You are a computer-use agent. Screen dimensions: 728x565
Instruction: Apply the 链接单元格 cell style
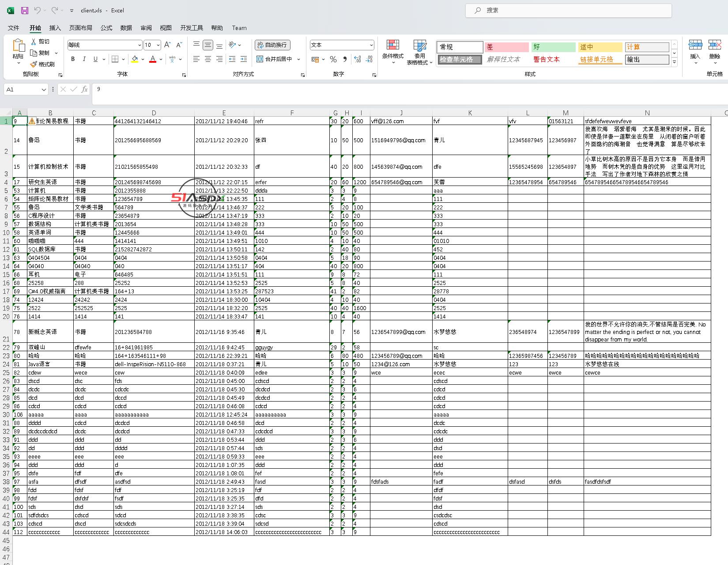pos(600,59)
